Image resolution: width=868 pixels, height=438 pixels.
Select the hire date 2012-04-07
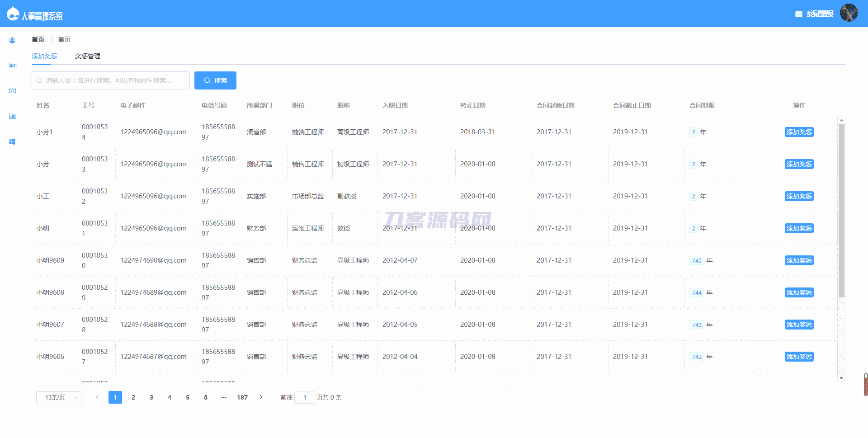coord(400,260)
